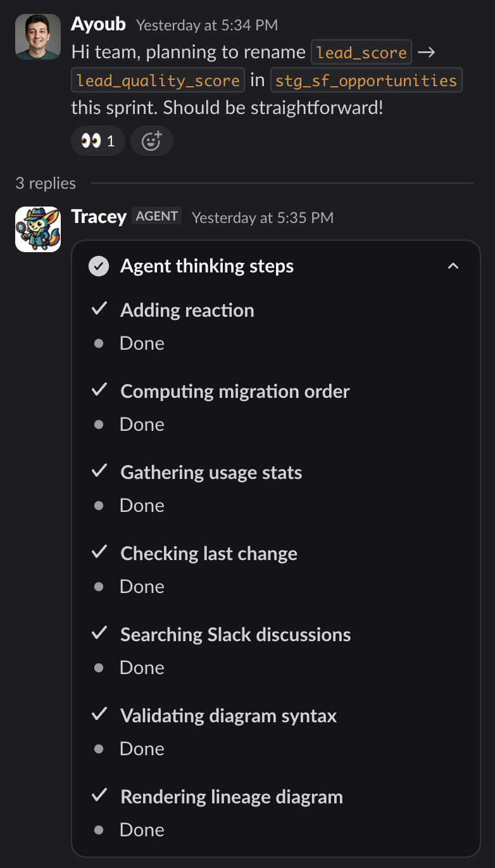The width and height of the screenshot is (495, 868).
Task: Click the Agent thinking steps completed icon
Action: click(x=98, y=266)
